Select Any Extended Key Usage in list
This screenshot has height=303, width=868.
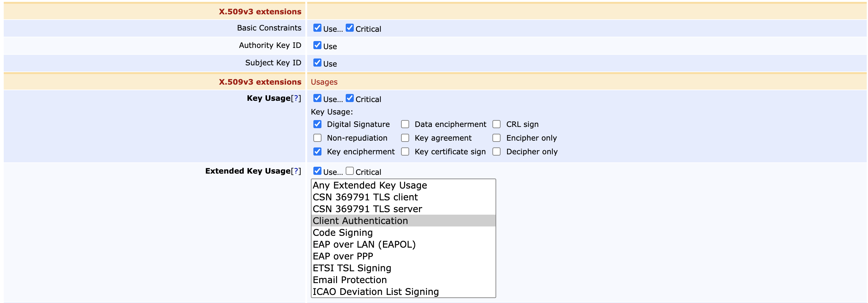370,185
